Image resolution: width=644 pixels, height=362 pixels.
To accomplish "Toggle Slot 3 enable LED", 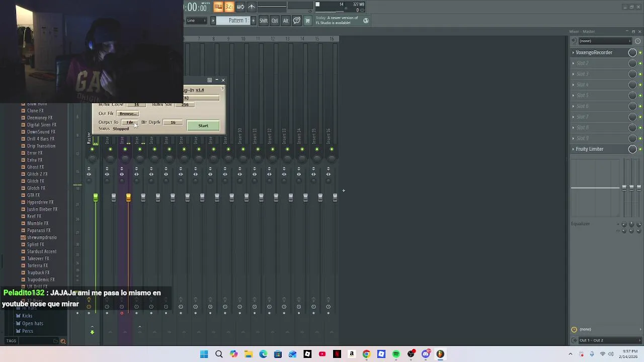I will [640, 74].
